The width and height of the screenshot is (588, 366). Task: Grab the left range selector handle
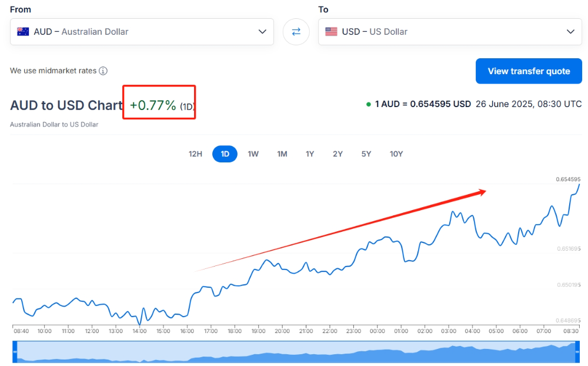15,352
